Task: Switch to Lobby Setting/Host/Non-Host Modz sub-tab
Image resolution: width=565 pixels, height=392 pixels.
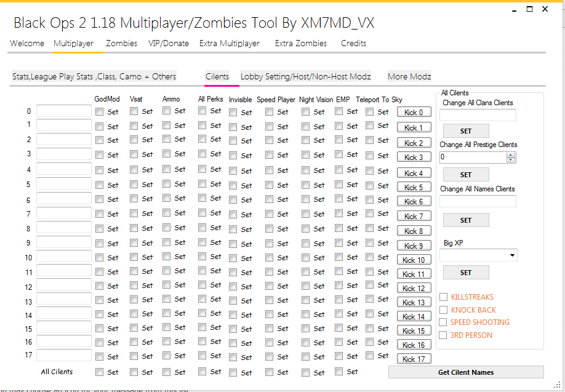Action: (x=305, y=76)
